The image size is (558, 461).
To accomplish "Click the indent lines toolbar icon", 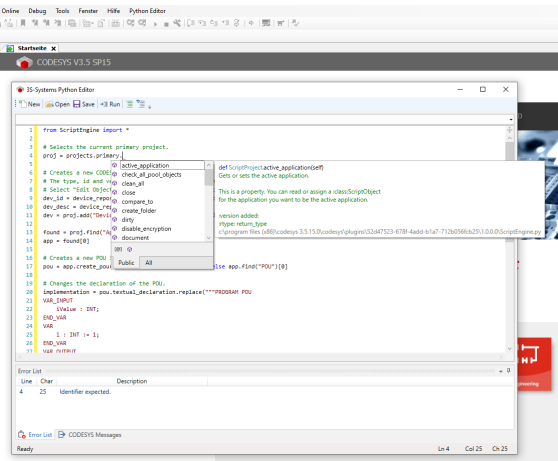I will tap(141, 104).
